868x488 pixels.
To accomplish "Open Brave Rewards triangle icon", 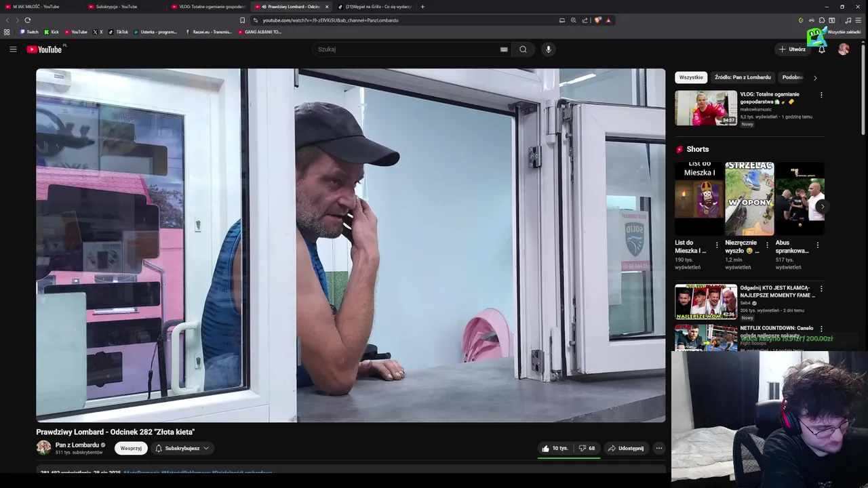I will pos(608,20).
